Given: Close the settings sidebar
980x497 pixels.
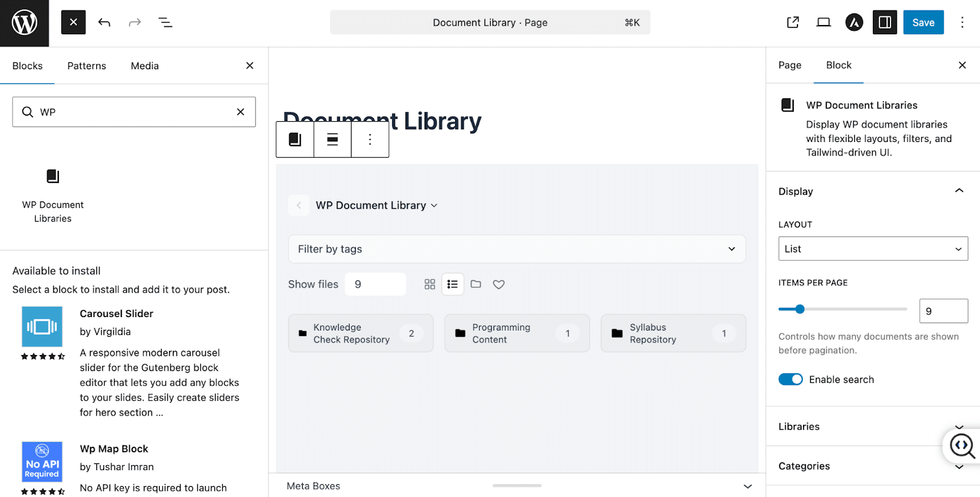Looking at the screenshot, I should coord(962,65).
